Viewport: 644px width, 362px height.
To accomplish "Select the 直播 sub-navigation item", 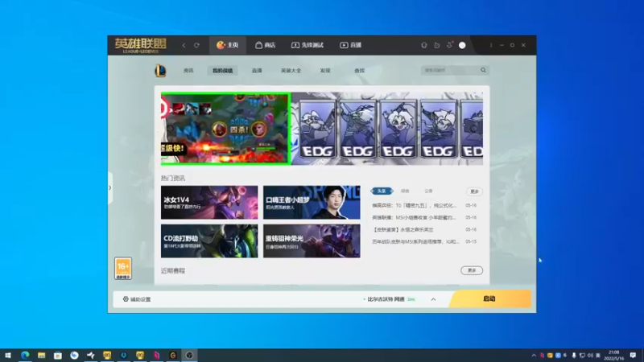I will [x=257, y=71].
